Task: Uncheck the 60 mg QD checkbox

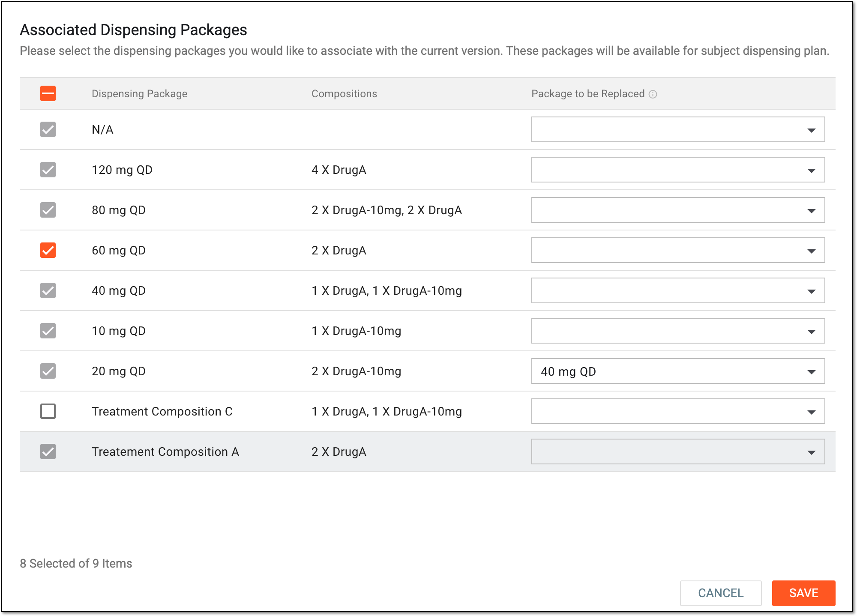Action: pyautogui.click(x=48, y=250)
